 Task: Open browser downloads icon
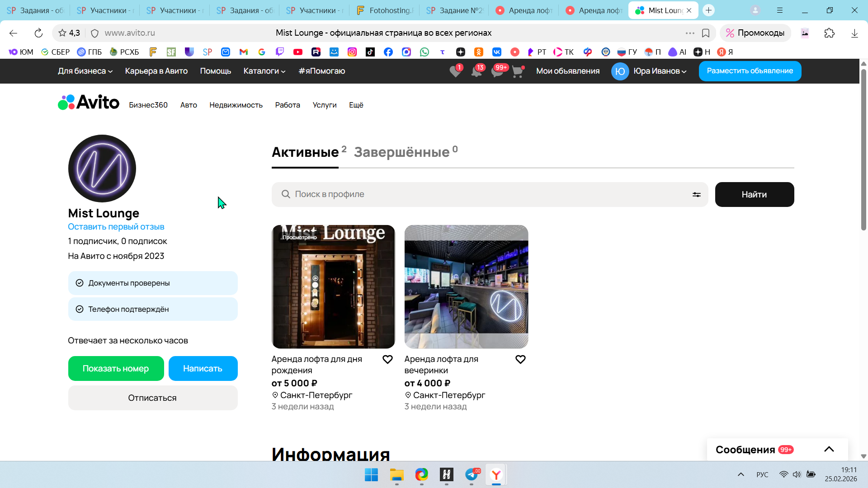tap(854, 33)
